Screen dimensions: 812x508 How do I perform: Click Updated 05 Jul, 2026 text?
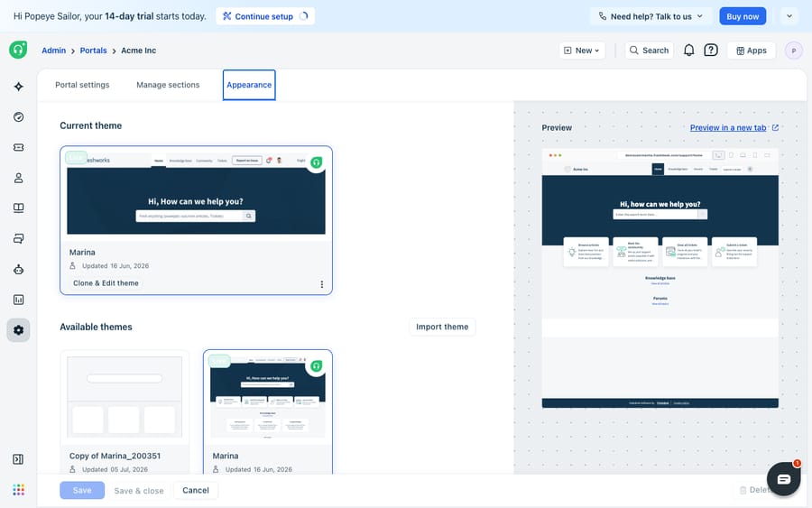[115, 470]
